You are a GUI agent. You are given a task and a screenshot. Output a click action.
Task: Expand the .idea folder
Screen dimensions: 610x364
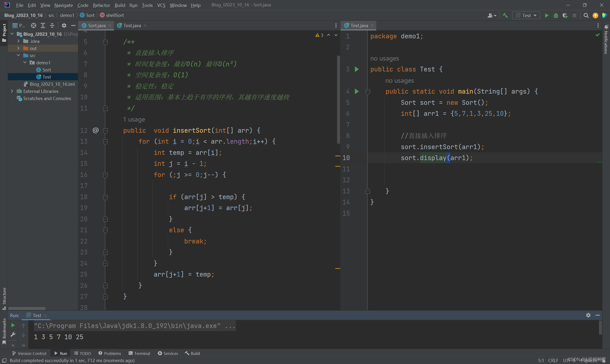point(18,41)
